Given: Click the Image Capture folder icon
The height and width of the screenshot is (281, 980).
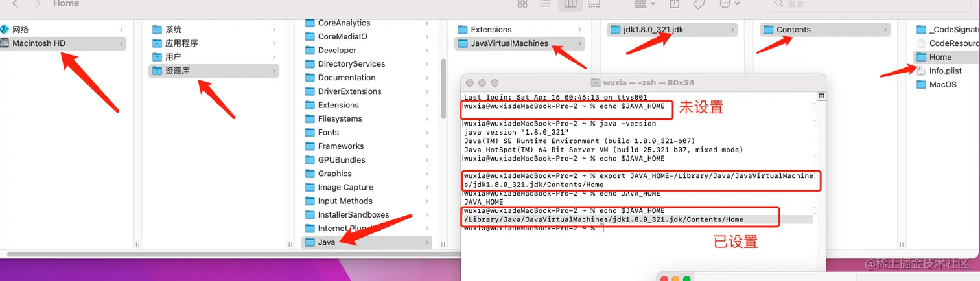Looking at the screenshot, I should coord(310,188).
